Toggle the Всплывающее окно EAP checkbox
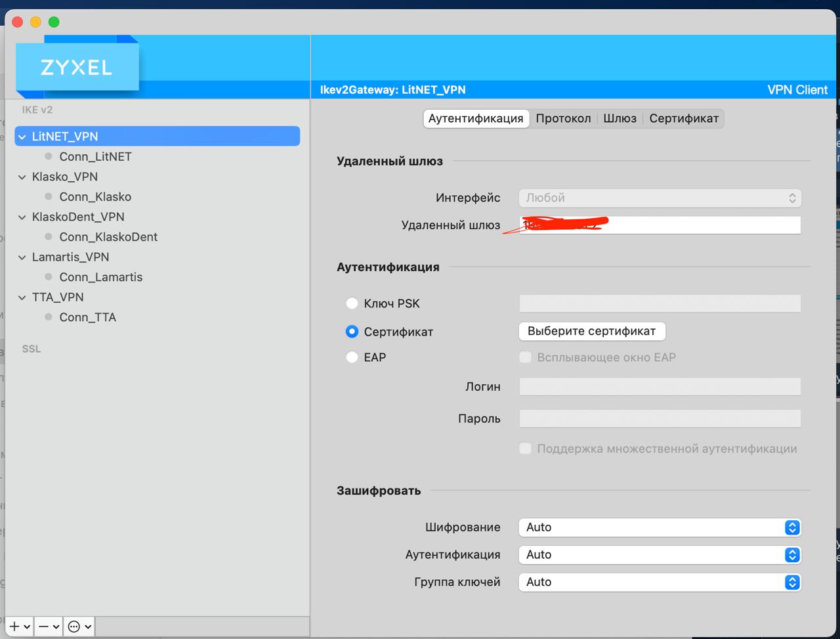840x639 pixels. (525, 357)
